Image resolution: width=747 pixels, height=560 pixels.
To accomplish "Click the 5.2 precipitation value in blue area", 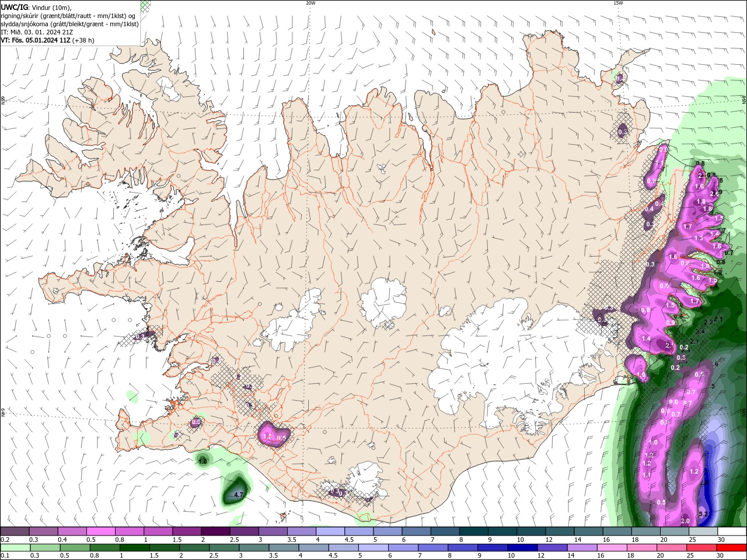I will (703, 514).
